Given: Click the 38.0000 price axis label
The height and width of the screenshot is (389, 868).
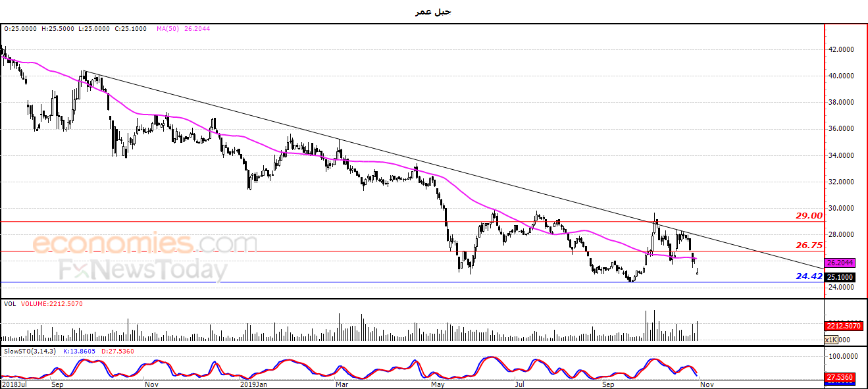Looking at the screenshot, I should (842, 102).
